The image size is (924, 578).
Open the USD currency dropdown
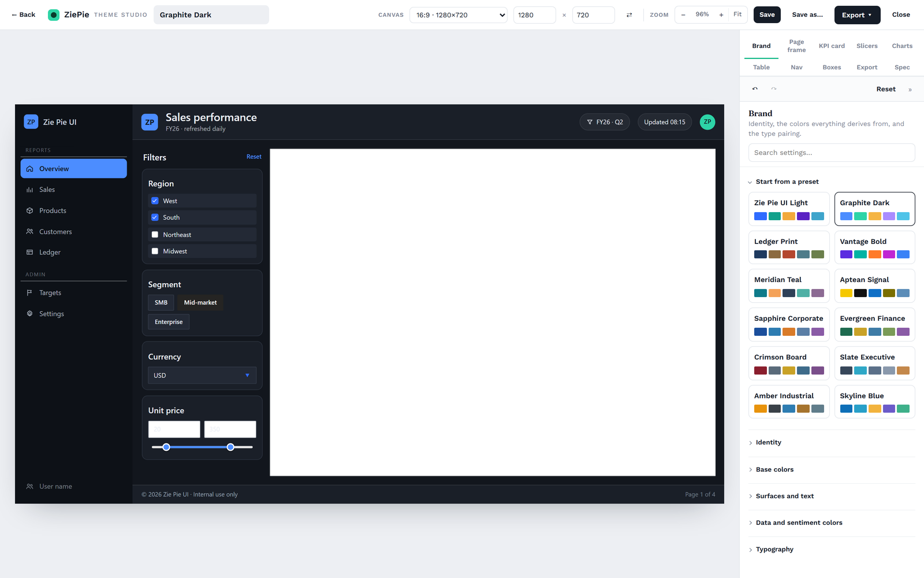[202, 375]
